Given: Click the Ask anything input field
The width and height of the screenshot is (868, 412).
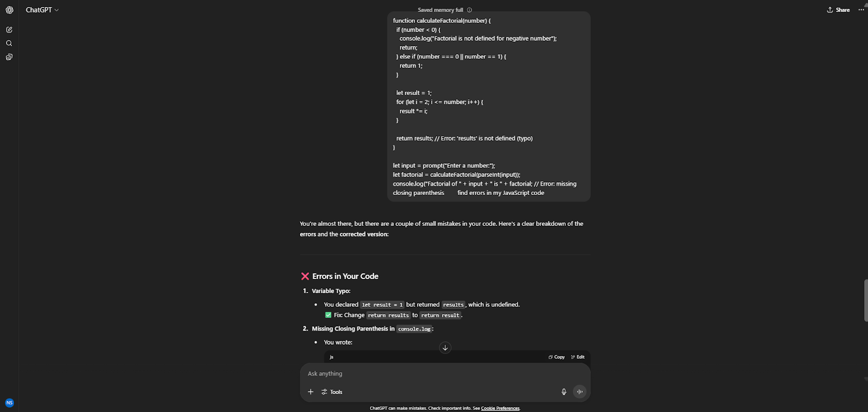Looking at the screenshot, I should click(x=434, y=373).
